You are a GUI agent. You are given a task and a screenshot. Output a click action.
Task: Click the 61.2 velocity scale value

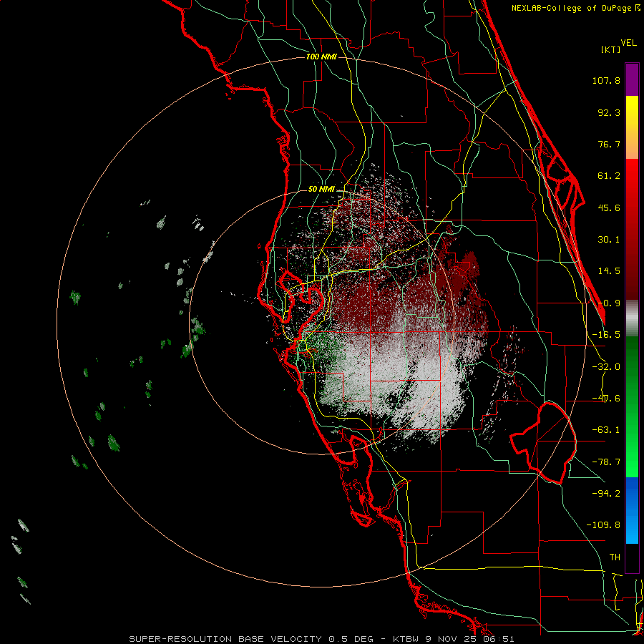click(609, 176)
